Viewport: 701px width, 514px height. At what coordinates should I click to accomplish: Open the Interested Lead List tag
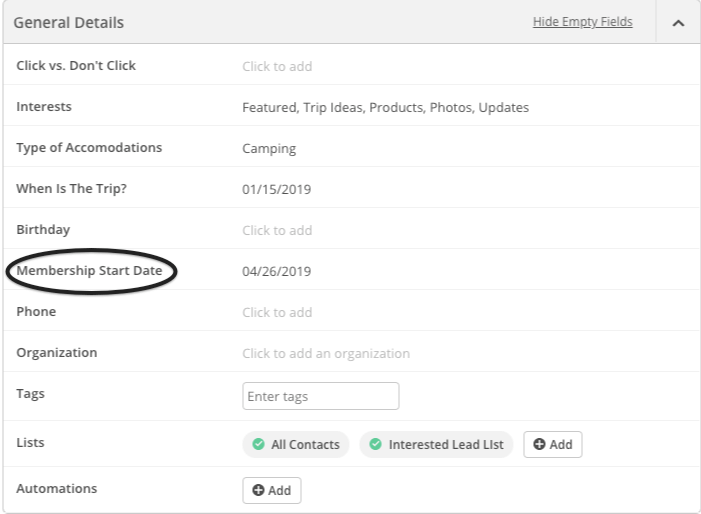[446, 445]
